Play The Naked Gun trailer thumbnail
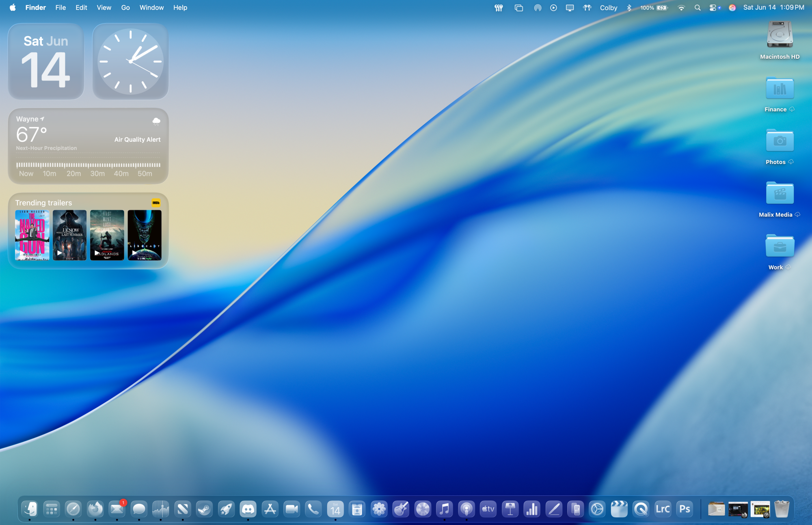Image resolution: width=812 pixels, height=525 pixels. tap(32, 235)
